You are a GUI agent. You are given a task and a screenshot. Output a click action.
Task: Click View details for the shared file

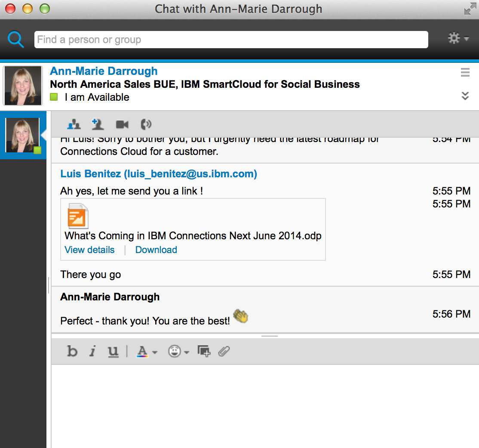[x=89, y=250]
